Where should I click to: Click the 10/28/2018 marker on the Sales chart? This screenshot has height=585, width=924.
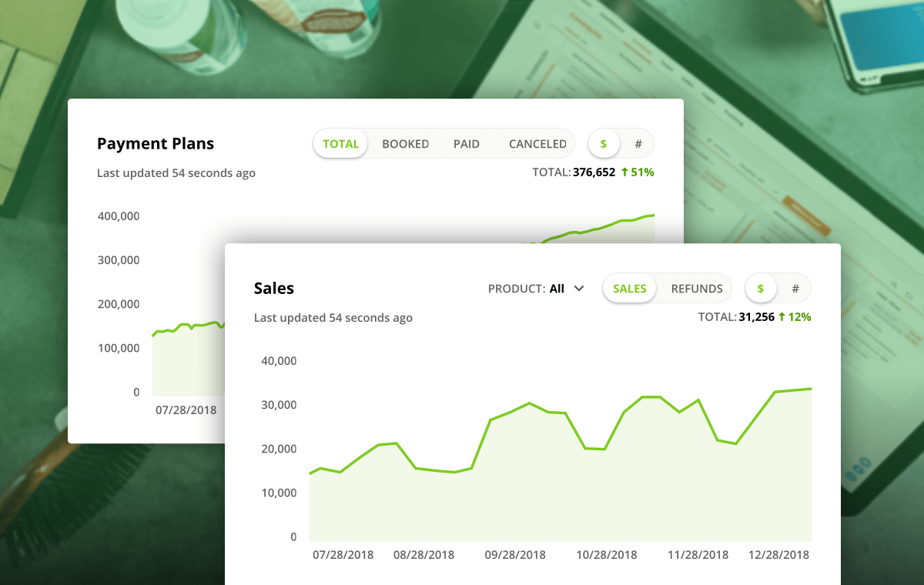coord(607,555)
